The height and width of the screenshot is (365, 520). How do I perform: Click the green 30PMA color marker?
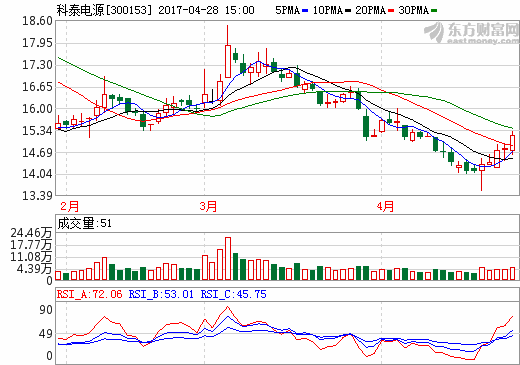434,11
